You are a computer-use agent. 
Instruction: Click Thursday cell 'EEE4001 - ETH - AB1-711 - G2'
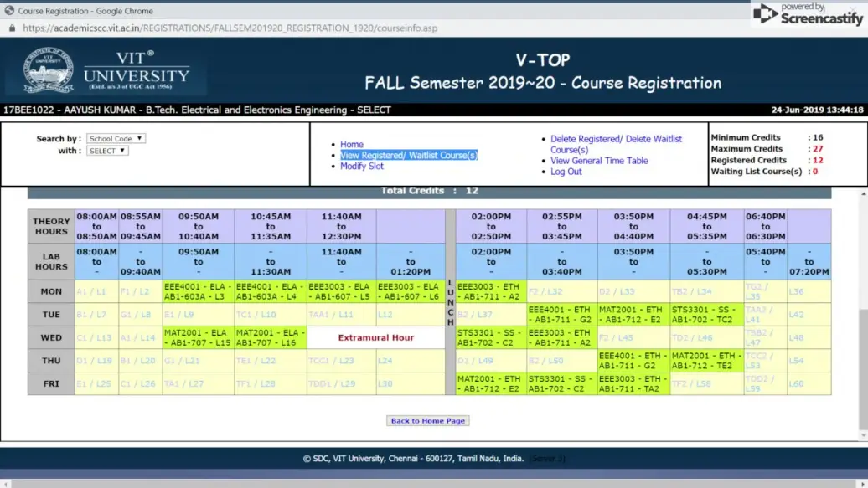click(633, 361)
